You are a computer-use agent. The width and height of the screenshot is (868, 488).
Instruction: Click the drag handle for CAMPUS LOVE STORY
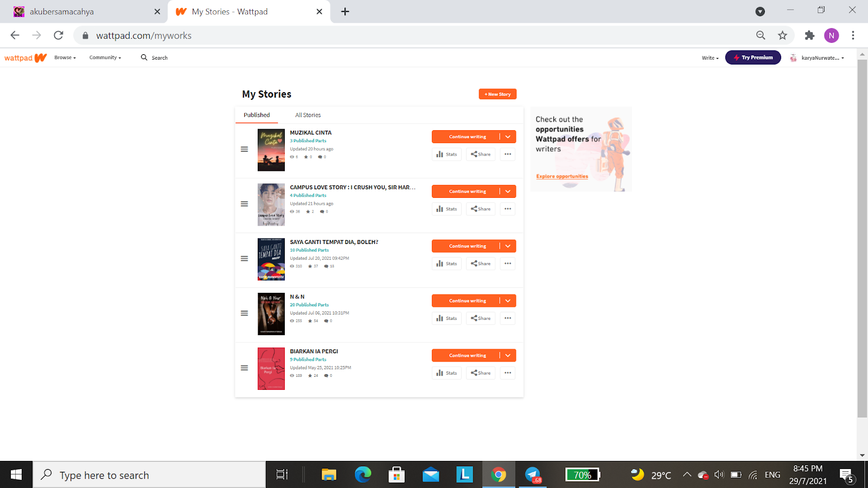click(244, 204)
